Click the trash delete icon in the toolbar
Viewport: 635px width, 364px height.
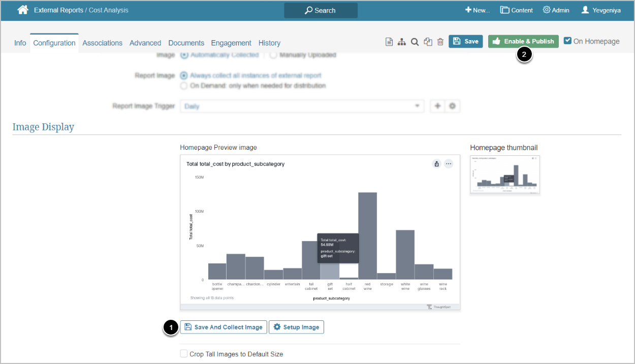pyautogui.click(x=440, y=42)
